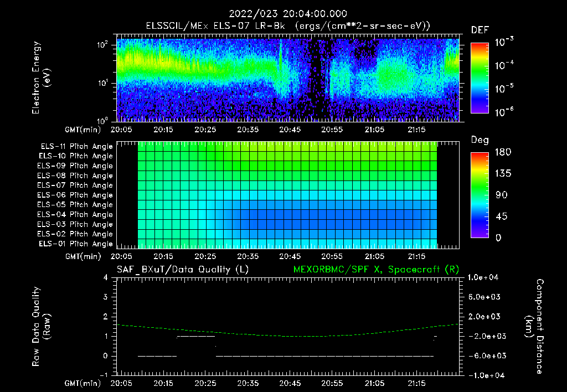Click the timestamp title 2022/023 20:04:00.000
The width and height of the screenshot is (567, 392).
(x=288, y=14)
